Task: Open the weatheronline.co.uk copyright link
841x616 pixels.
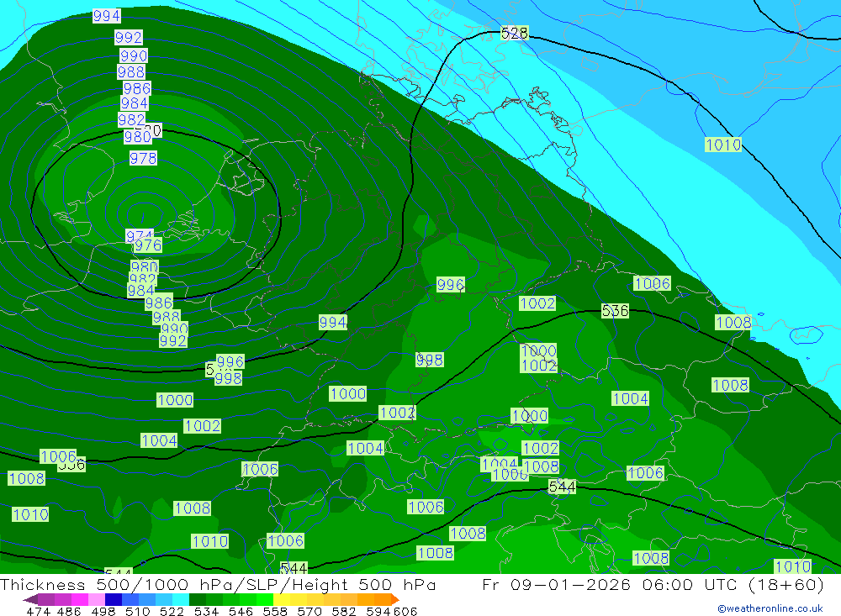Action: [770, 608]
